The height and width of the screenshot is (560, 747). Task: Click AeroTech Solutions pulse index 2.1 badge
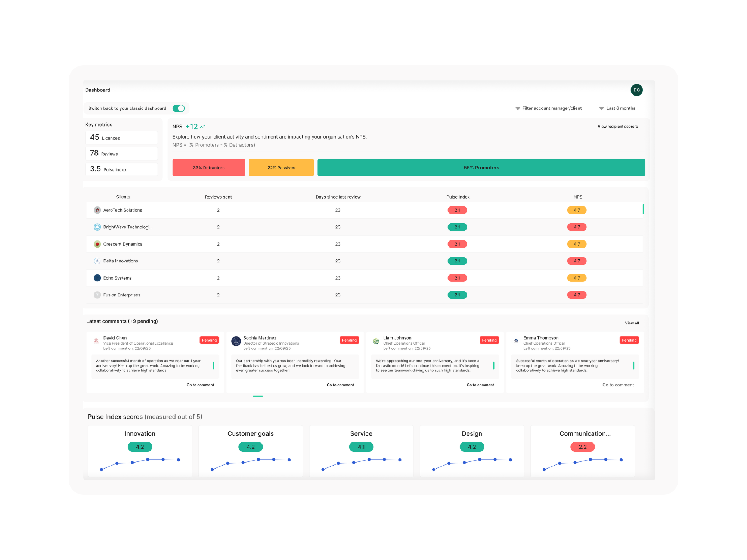tap(457, 210)
